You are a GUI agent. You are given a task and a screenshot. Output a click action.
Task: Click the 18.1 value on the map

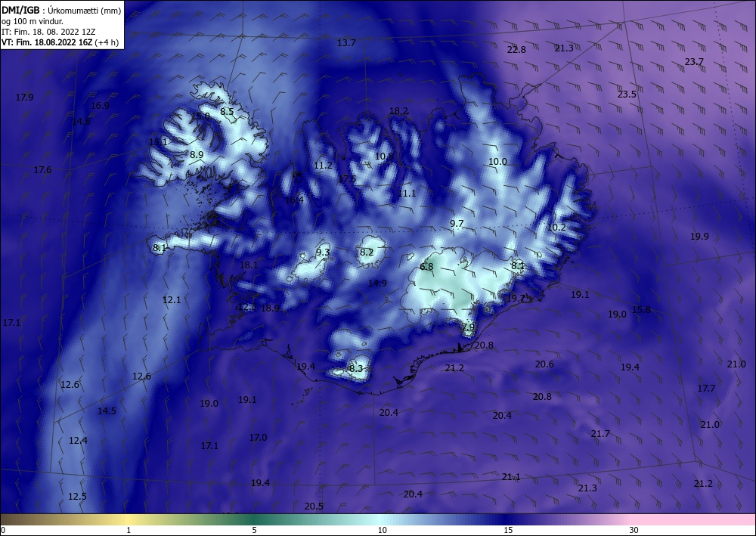(x=249, y=265)
